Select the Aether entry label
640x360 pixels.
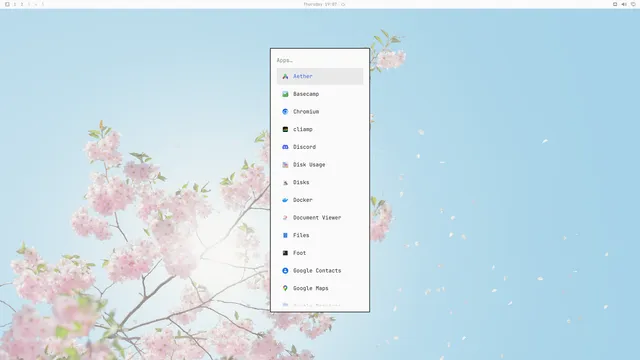303,76
